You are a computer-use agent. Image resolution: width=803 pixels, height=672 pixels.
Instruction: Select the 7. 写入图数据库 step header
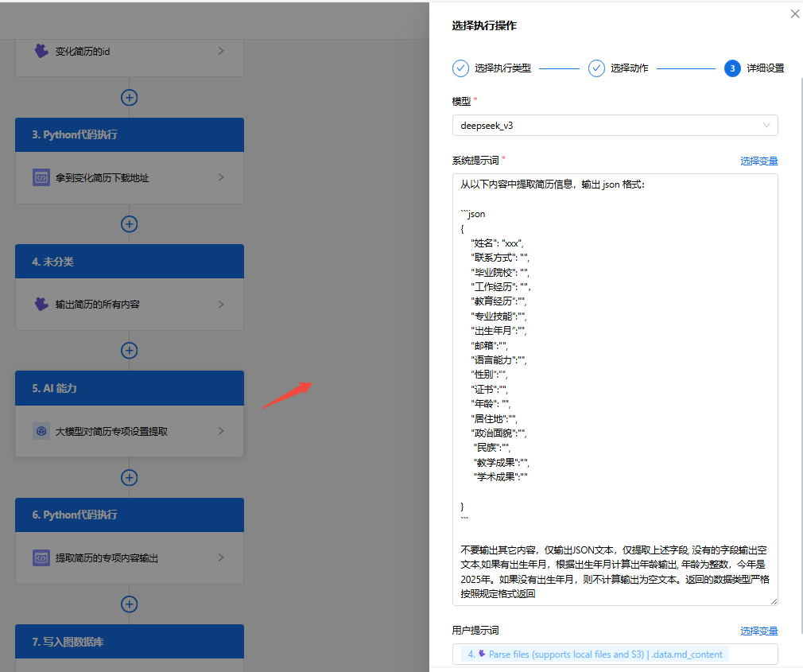(x=130, y=641)
